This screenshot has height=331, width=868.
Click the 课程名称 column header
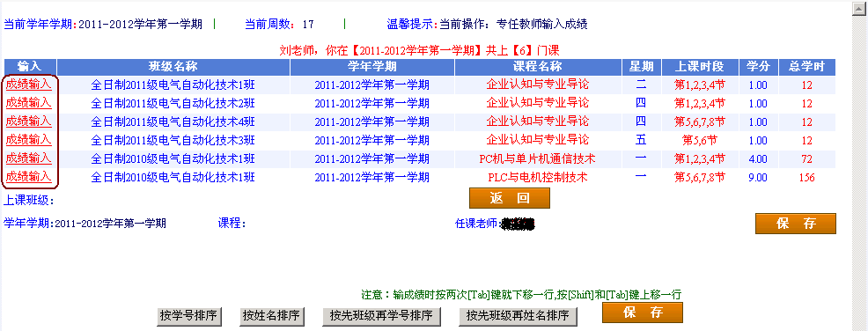pos(538,67)
